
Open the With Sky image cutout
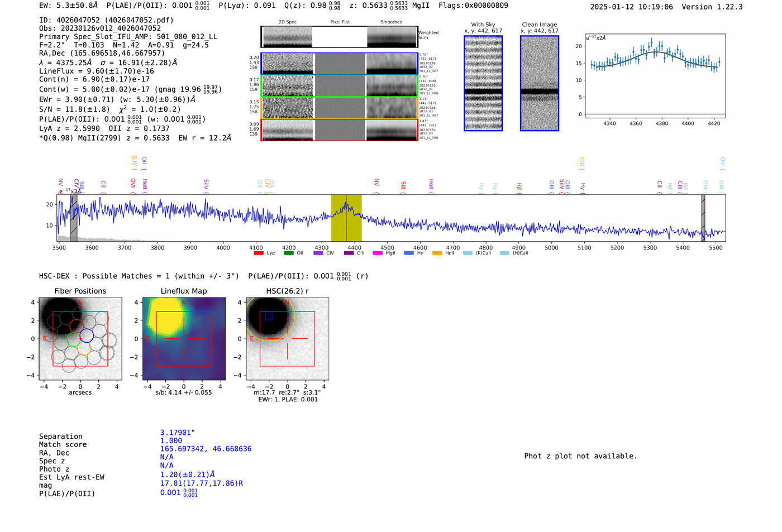pyautogui.click(x=483, y=83)
